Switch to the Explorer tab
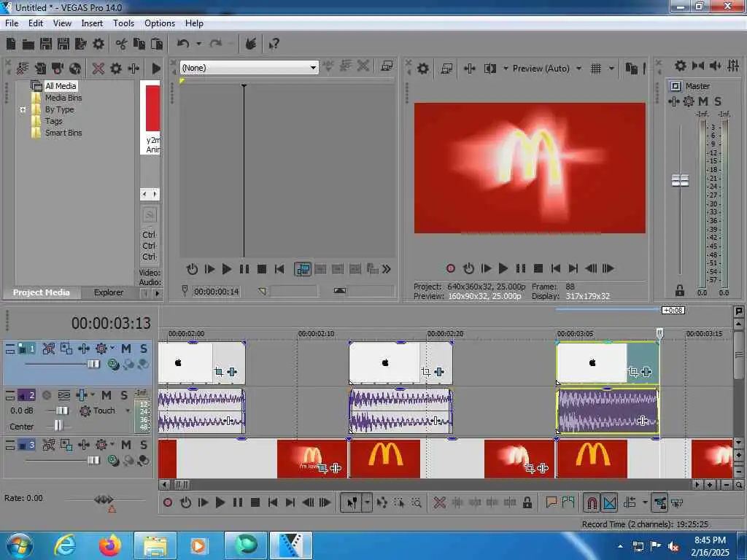Viewport: 747px width, 560px height. pyautogui.click(x=109, y=292)
